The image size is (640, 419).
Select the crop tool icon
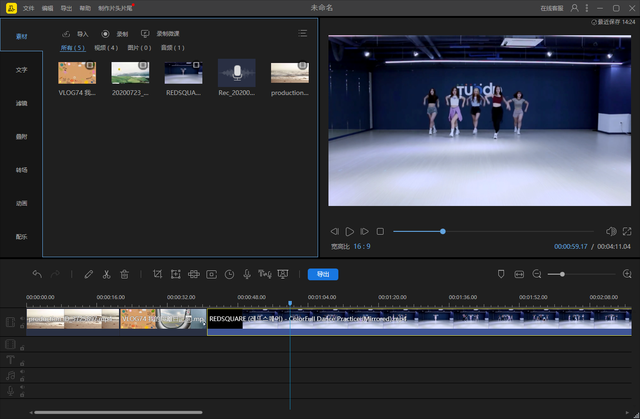[x=157, y=274]
